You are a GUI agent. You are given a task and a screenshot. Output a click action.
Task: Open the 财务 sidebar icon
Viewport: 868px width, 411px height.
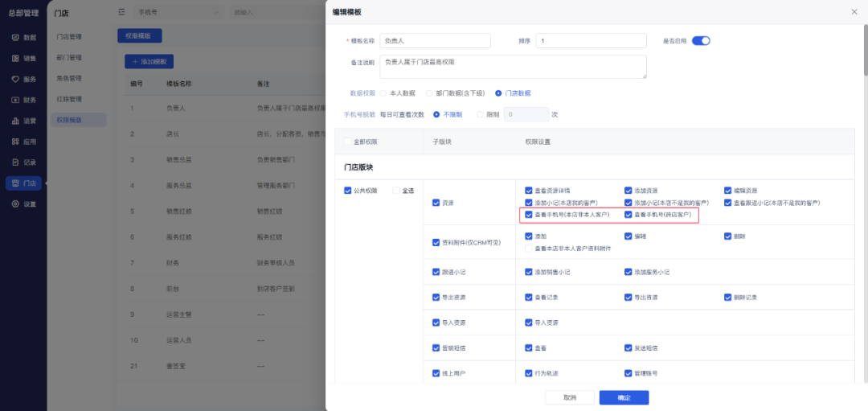pos(16,100)
